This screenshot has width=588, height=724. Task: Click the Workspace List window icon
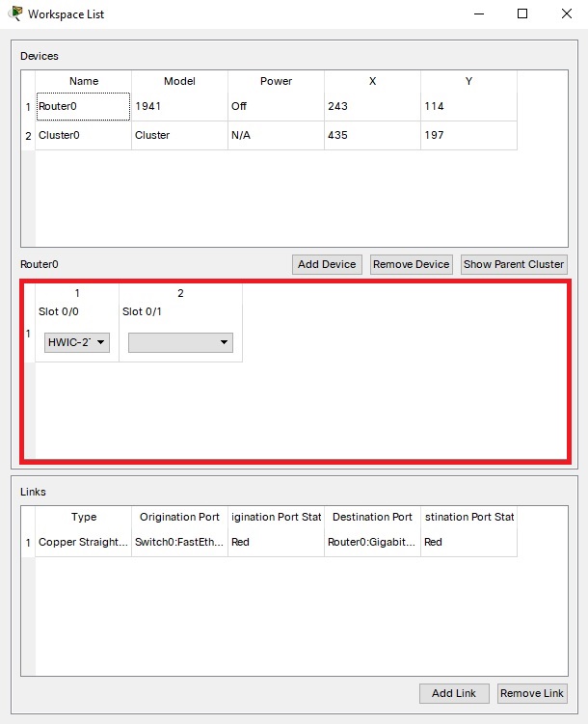(x=15, y=13)
